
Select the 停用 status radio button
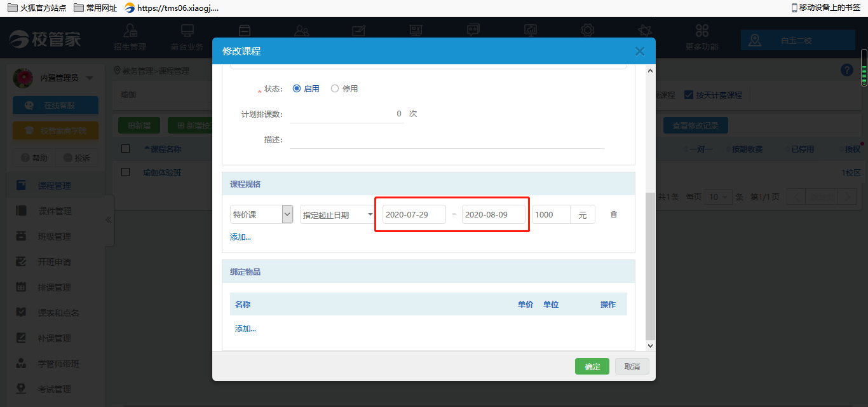(x=335, y=89)
